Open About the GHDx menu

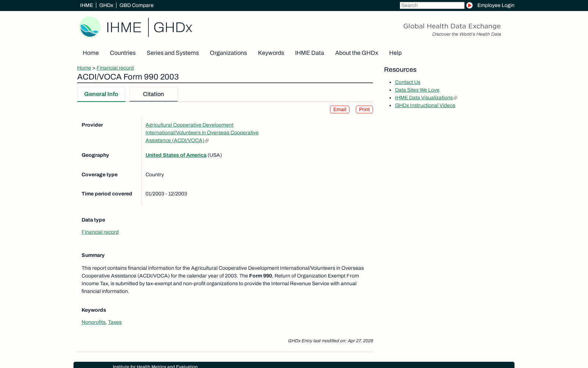tap(356, 53)
